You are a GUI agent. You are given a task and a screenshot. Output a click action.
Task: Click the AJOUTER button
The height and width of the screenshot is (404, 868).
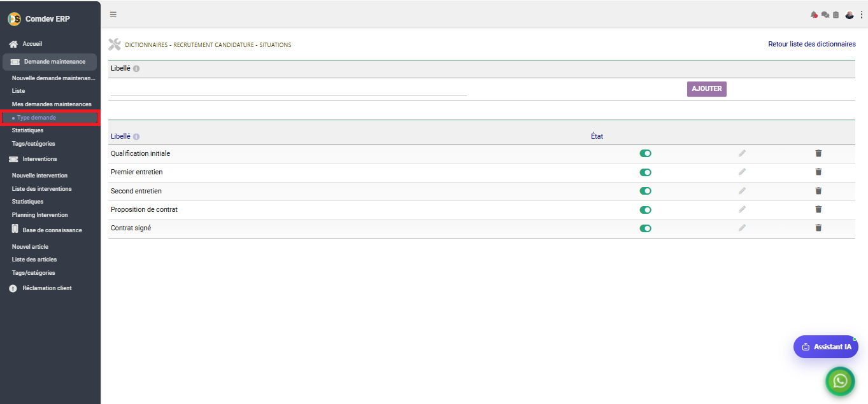click(x=707, y=89)
